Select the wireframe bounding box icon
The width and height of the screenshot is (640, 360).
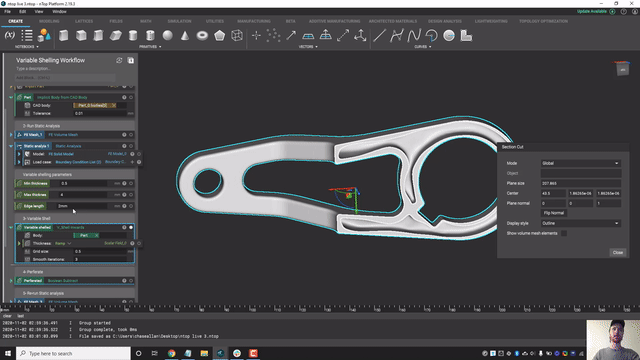click(x=237, y=36)
